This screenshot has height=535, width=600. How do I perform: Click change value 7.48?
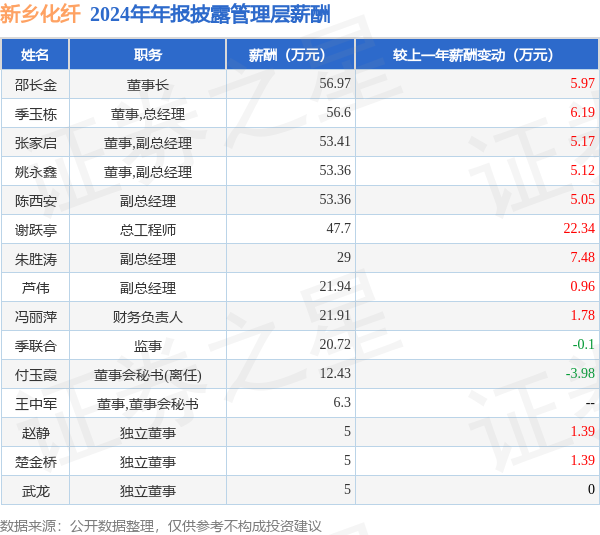(582, 257)
